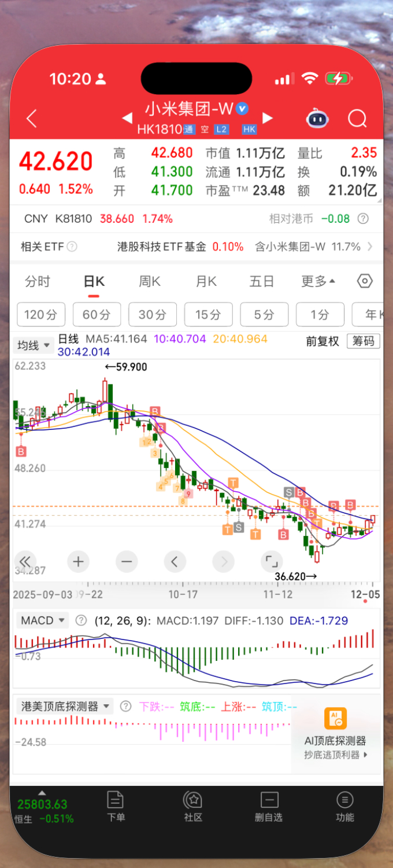The height and width of the screenshot is (868, 393).
Task: Expand the MACD indicator dropdown
Action: point(42,620)
